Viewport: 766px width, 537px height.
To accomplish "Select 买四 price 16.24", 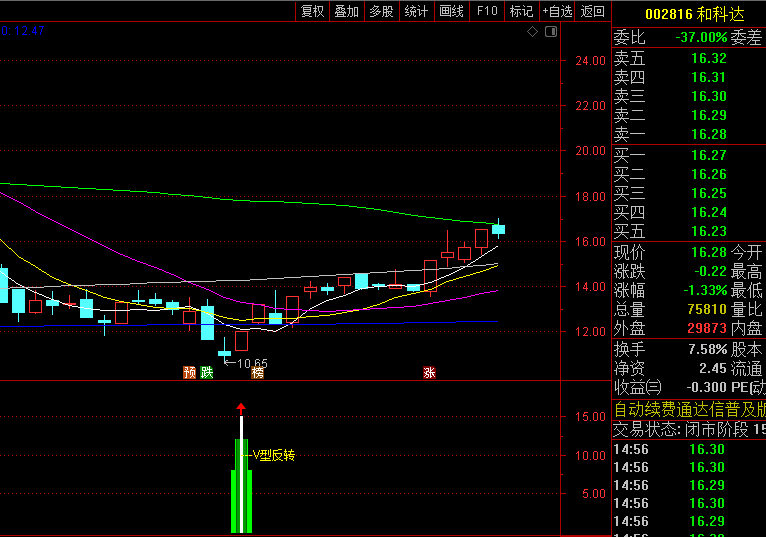I will (x=709, y=213).
